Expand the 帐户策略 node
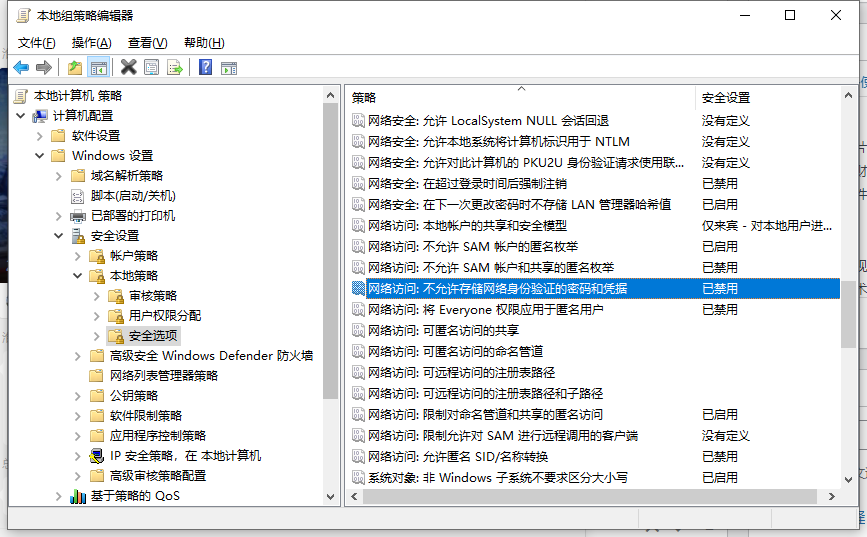The width and height of the screenshot is (867, 537). [x=77, y=256]
